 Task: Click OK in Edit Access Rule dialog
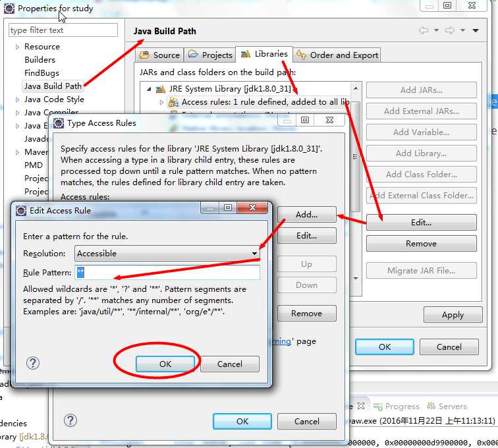[x=165, y=364]
